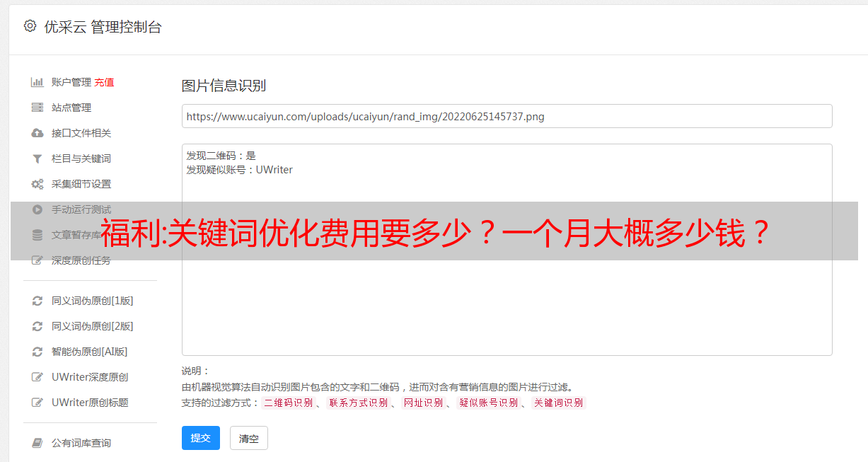Click the filter icon for 栏目与关键词

[37, 158]
